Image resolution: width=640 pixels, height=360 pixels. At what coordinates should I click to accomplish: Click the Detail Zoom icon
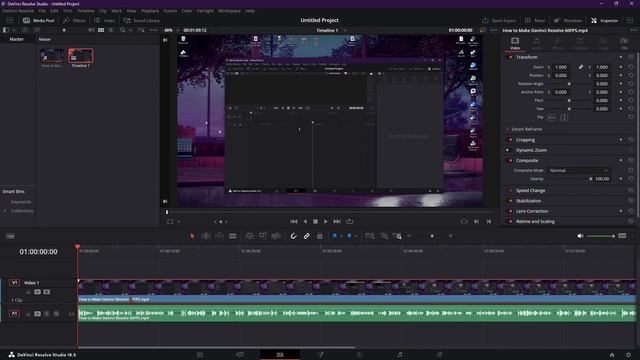click(384, 236)
